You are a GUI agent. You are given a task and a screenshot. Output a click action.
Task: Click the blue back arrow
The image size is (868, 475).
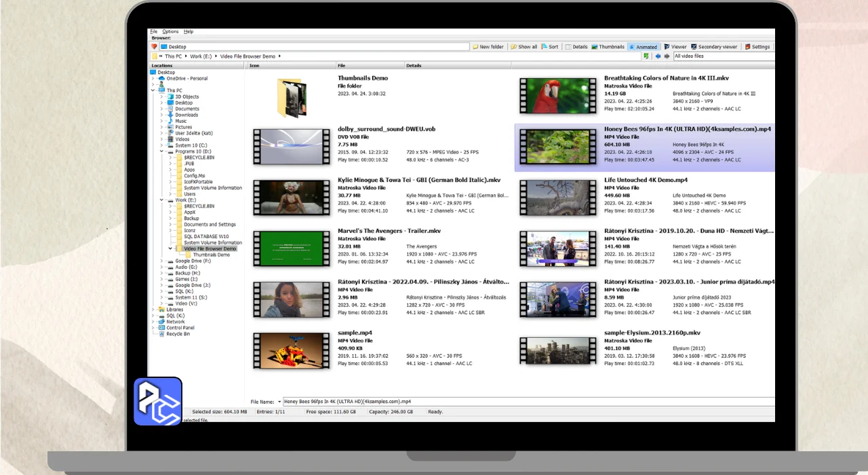(x=657, y=56)
